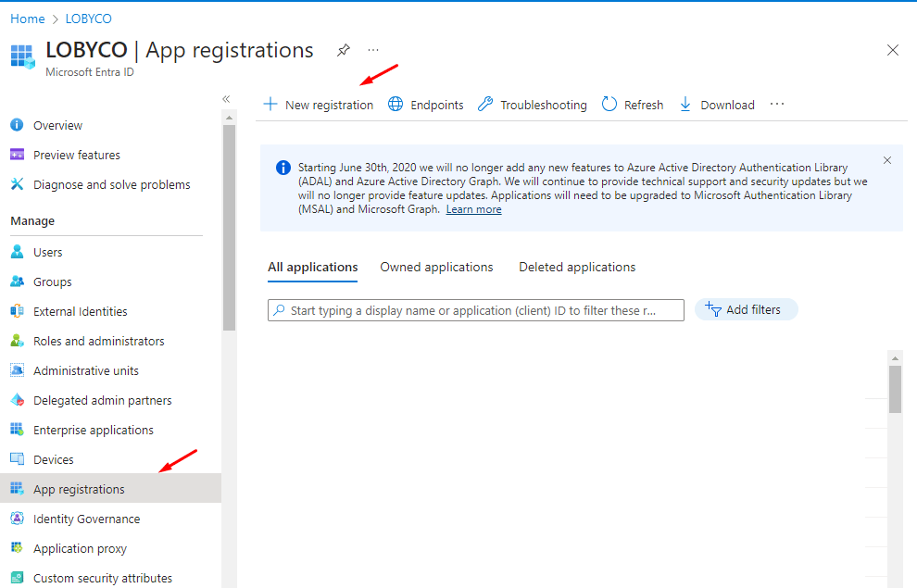Click the Download button label

pos(727,106)
